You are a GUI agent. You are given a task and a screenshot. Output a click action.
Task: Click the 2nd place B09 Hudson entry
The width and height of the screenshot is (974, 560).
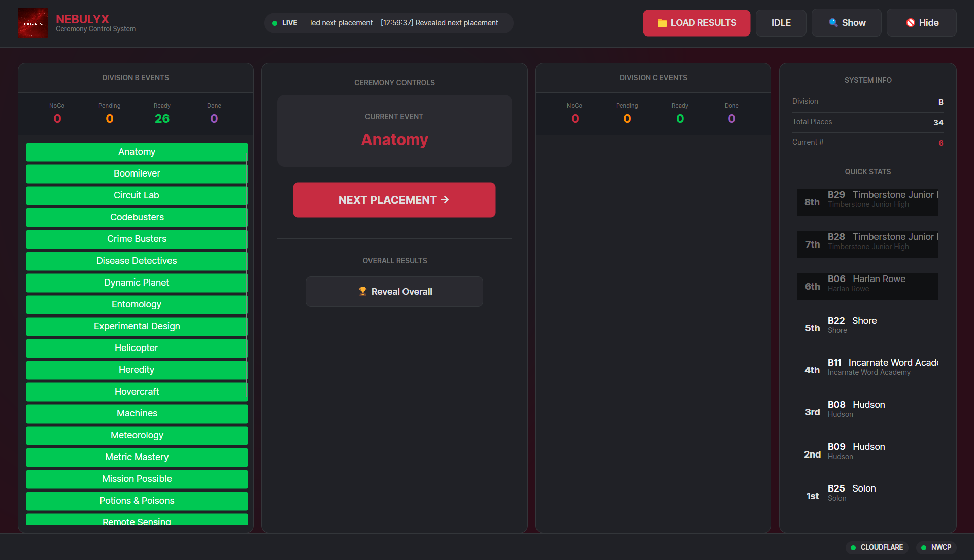coord(867,454)
